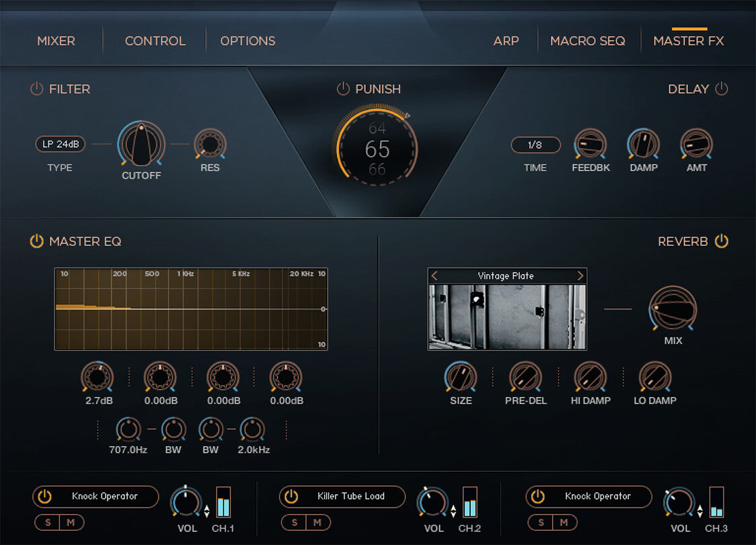Select the previous reverb type arrow
The height and width of the screenshot is (545, 756).
coord(434,276)
